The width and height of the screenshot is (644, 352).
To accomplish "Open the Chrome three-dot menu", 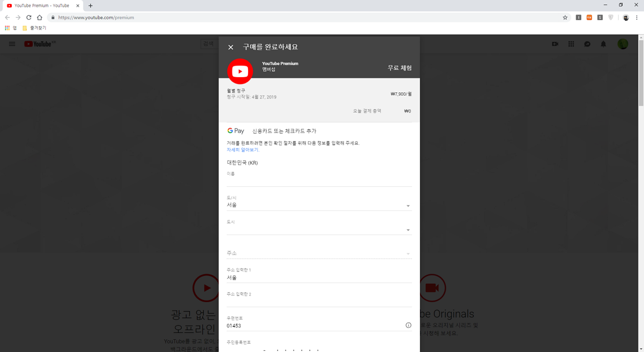I will pos(637,18).
